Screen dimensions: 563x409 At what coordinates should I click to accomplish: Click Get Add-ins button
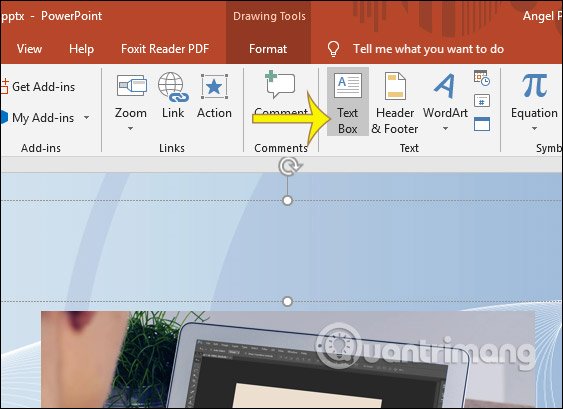pos(38,87)
